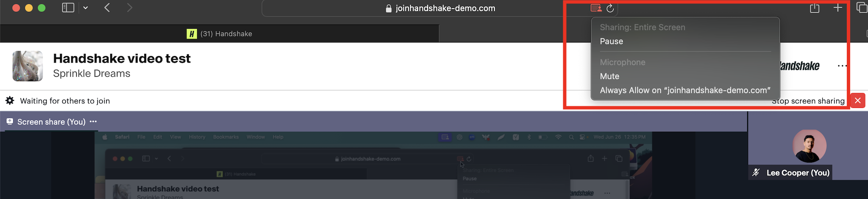The height and width of the screenshot is (199, 868).
Task: Open Screen share (You) more options
Action: pyautogui.click(x=93, y=122)
